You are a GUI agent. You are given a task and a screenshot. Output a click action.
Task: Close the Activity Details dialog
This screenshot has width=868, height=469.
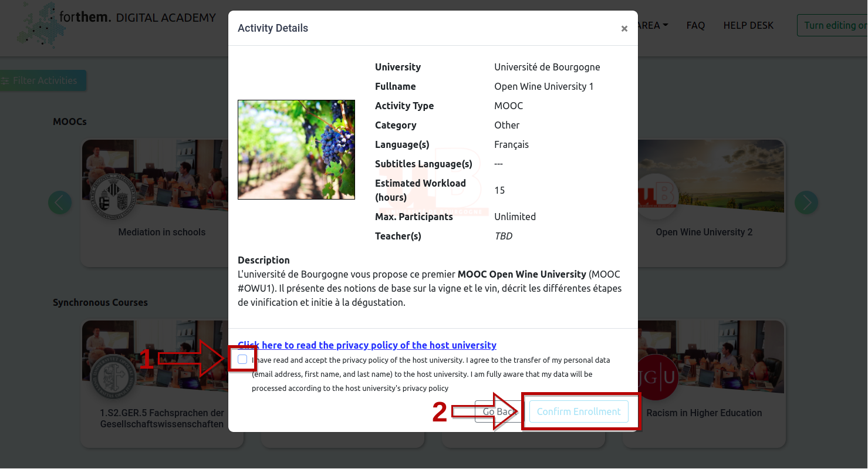coord(624,28)
